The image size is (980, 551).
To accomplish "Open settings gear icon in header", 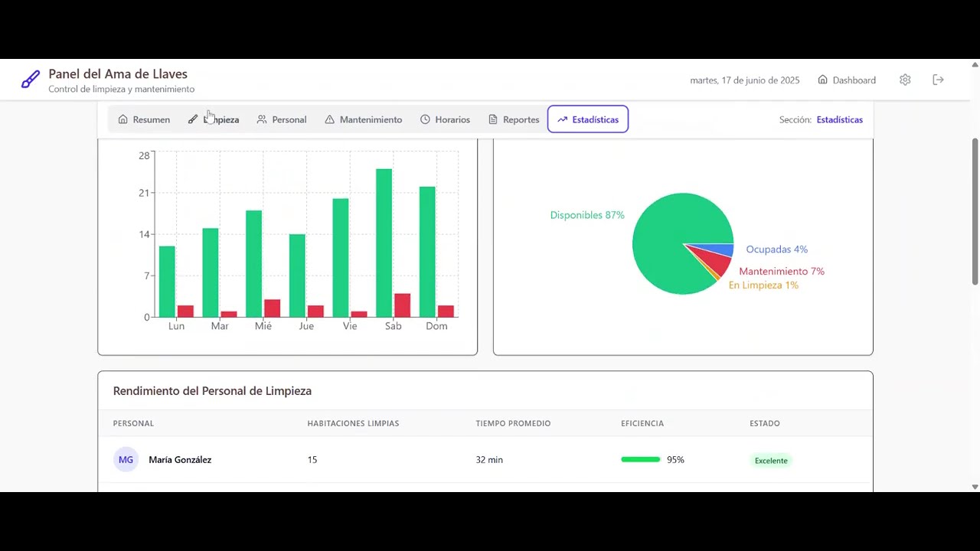I will coord(905,80).
